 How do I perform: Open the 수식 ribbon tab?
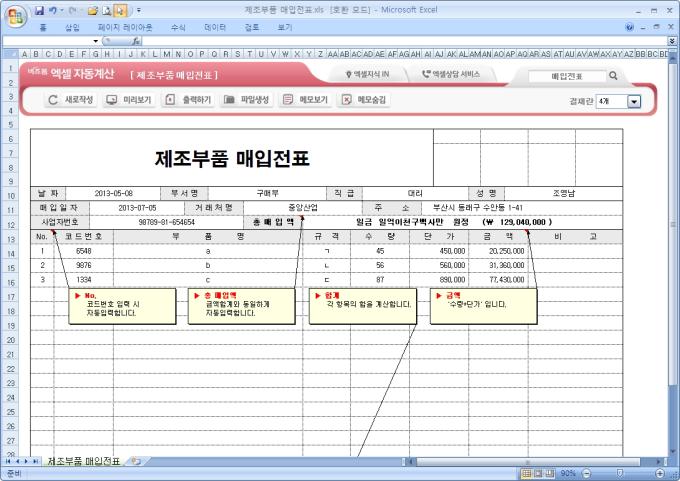tap(178, 28)
